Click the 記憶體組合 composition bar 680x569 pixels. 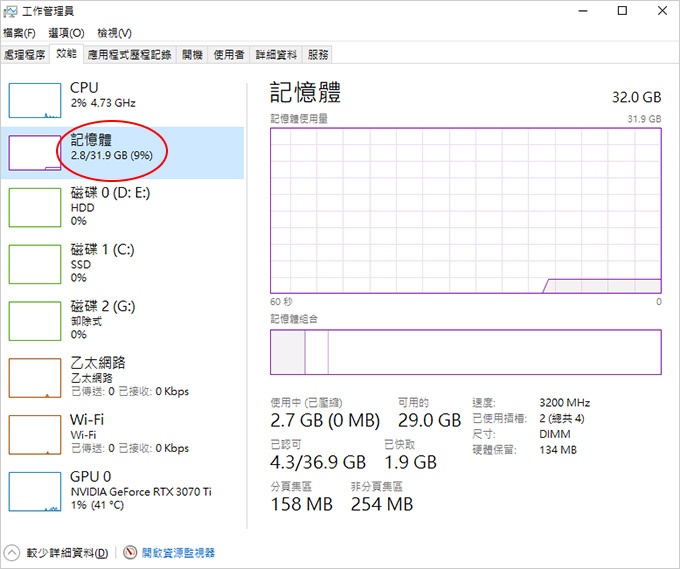tap(466, 352)
